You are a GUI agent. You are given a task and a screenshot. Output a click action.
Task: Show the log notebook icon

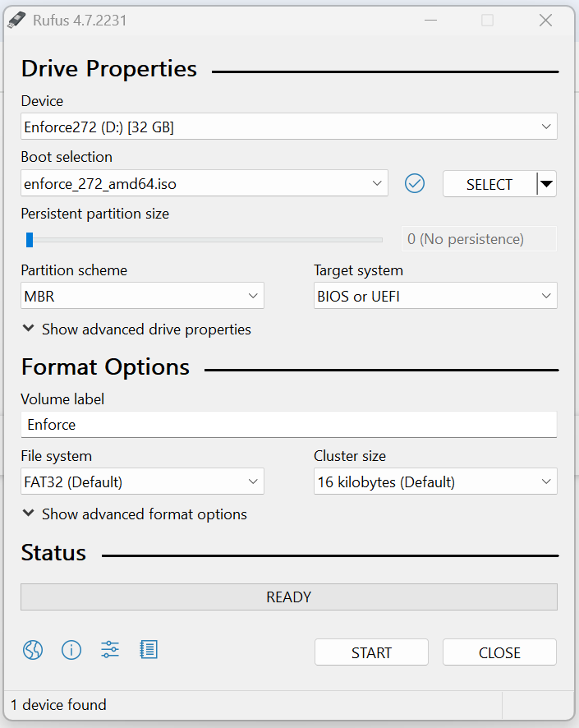click(149, 650)
